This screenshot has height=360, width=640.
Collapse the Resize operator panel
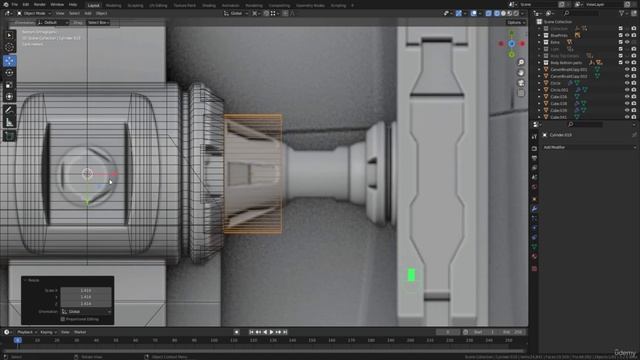tap(25, 280)
